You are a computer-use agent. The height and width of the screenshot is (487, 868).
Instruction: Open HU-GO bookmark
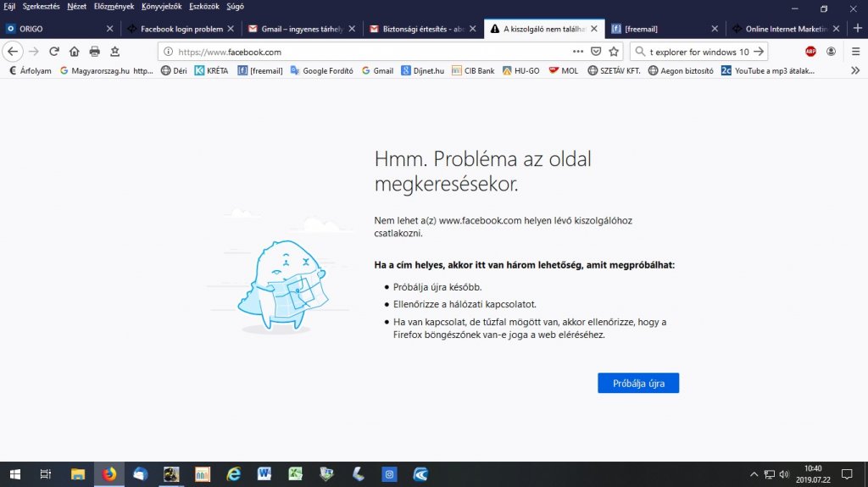tap(521, 71)
